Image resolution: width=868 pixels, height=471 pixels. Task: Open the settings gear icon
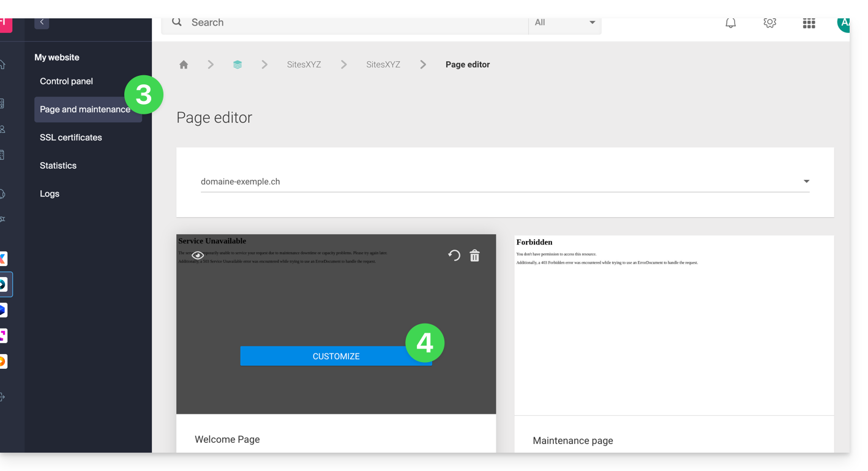click(769, 23)
